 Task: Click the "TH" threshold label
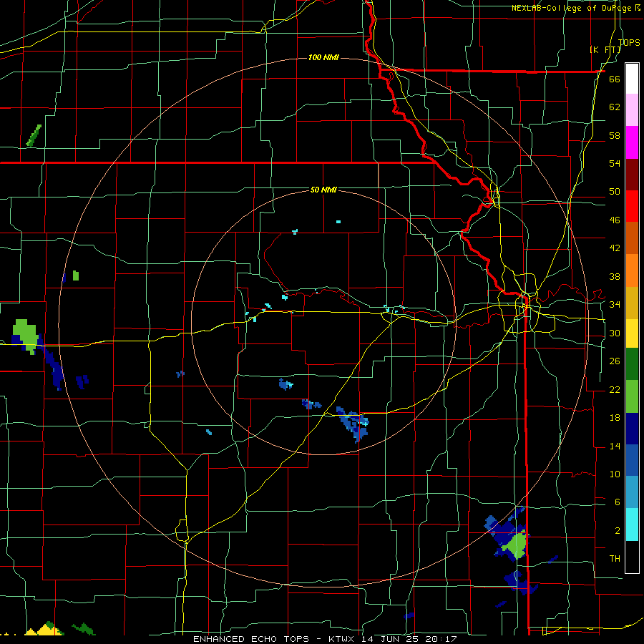click(615, 559)
